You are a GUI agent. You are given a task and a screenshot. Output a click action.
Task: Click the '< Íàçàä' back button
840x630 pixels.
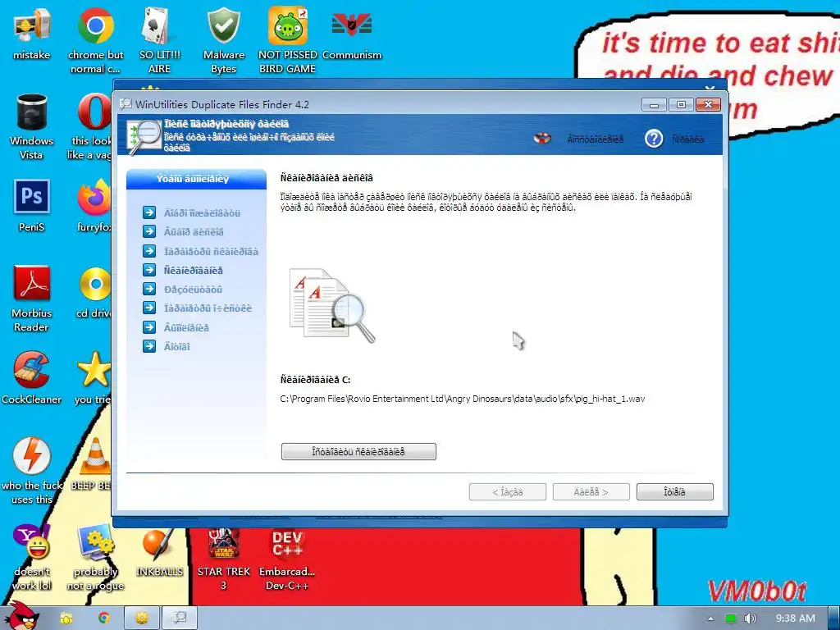tap(507, 492)
